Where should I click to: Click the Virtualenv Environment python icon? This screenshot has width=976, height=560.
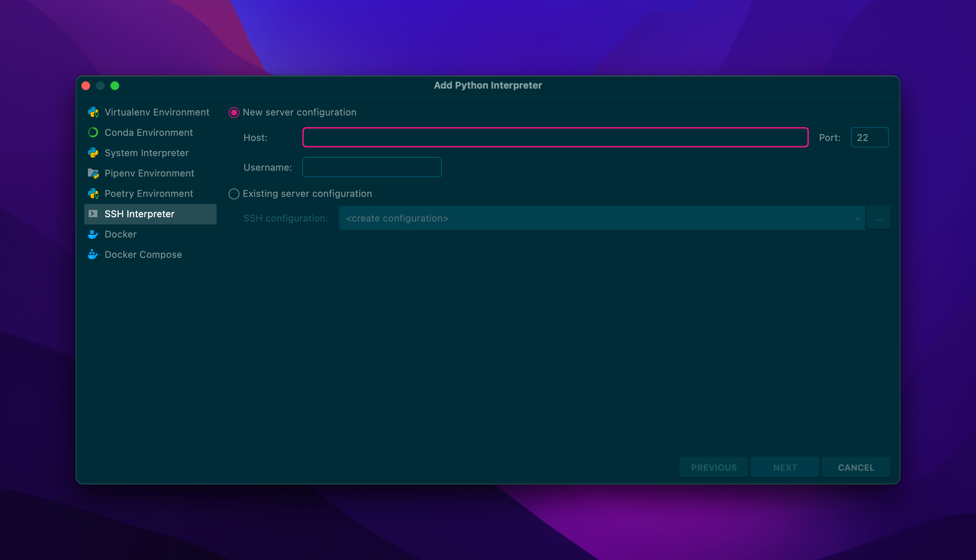click(x=93, y=112)
